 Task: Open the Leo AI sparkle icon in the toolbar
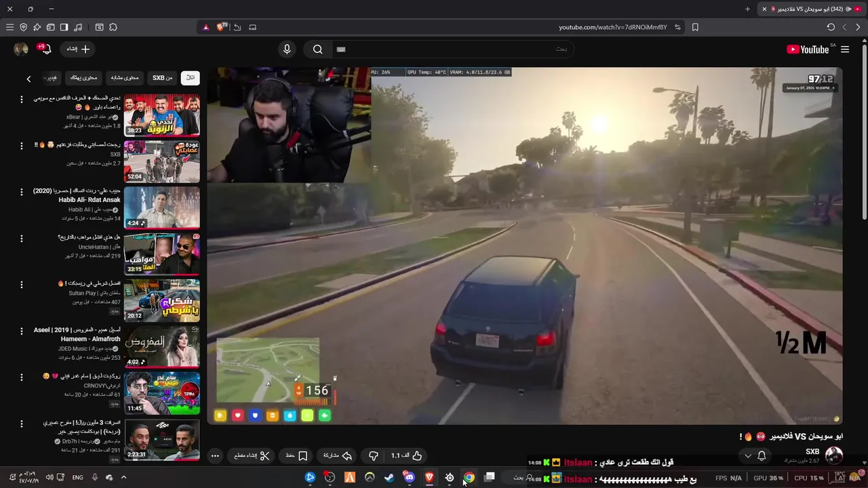point(37,27)
